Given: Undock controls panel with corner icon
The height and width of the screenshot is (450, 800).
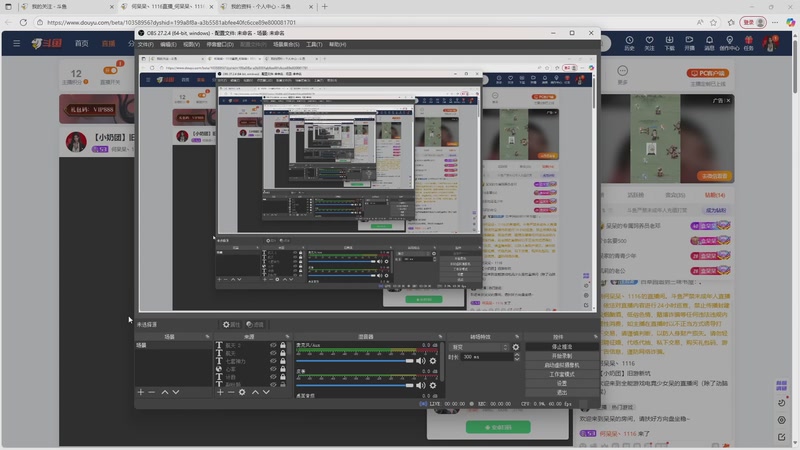Looking at the screenshot, I should 595,337.
